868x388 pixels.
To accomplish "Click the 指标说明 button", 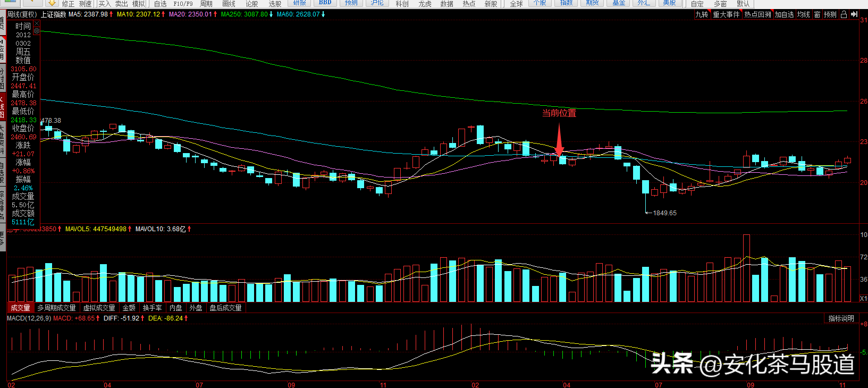I will [x=841, y=318].
